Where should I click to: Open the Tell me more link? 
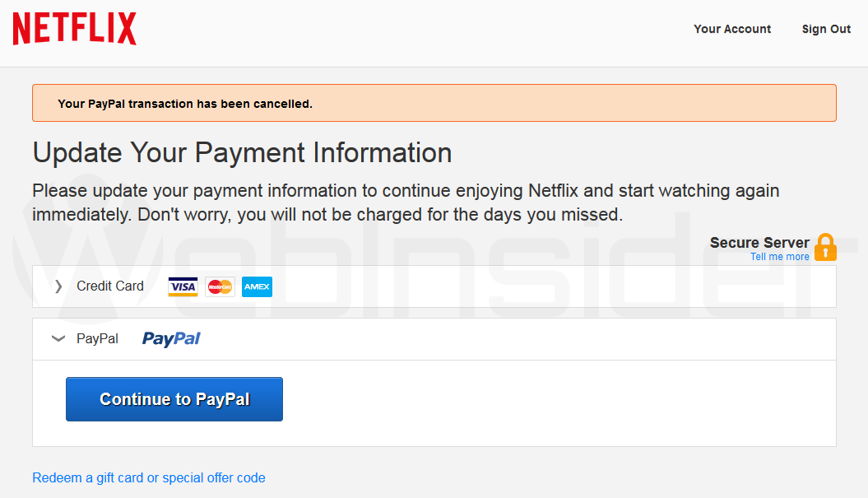[779, 257]
